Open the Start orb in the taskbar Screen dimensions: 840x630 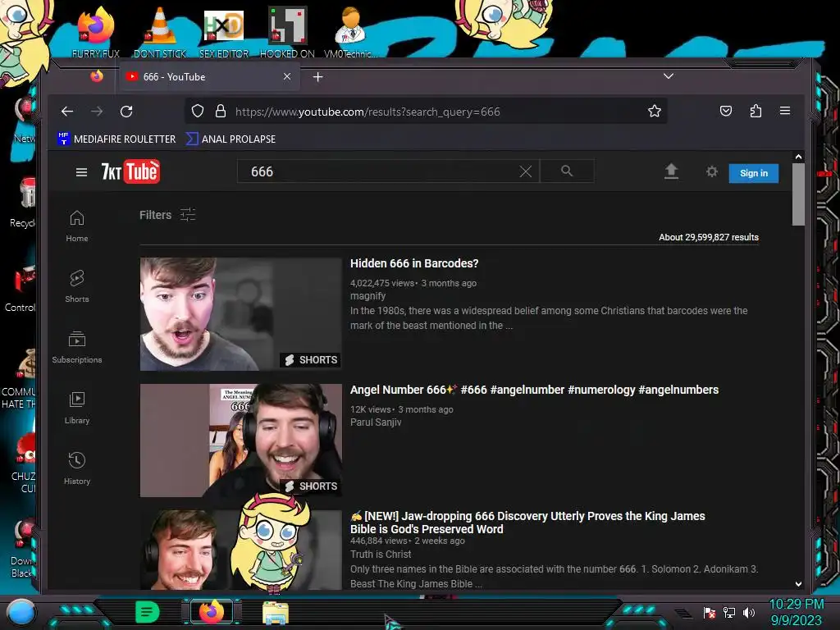pyautogui.click(x=21, y=612)
